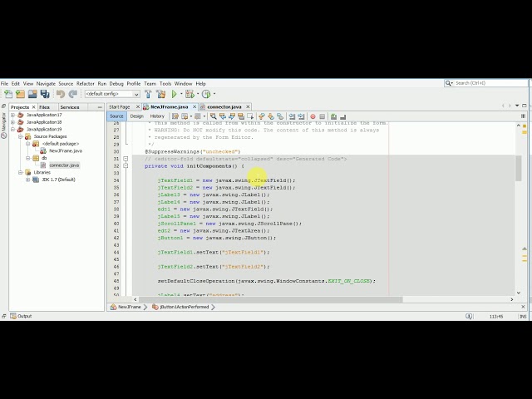
Task: Click the editor split grid icon at right
Action: click(523, 116)
